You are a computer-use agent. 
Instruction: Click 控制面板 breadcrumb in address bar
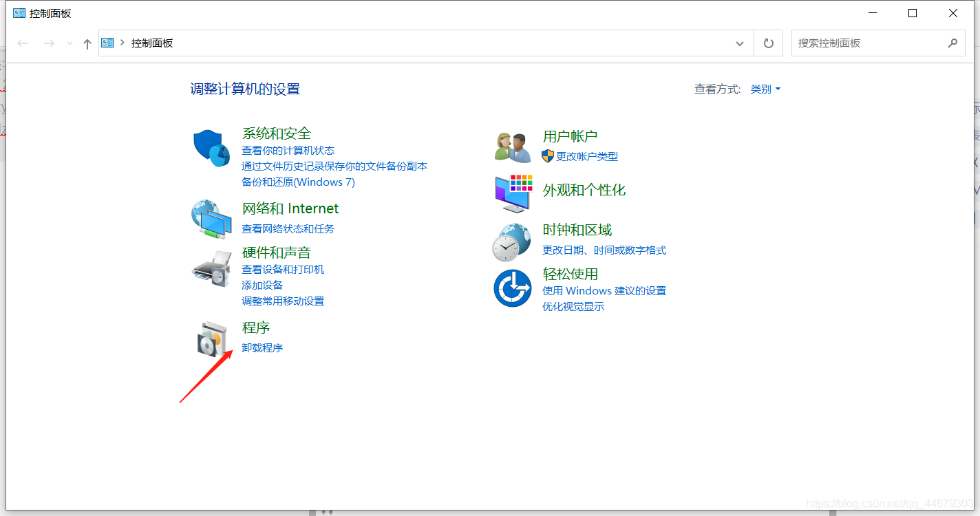pyautogui.click(x=152, y=43)
